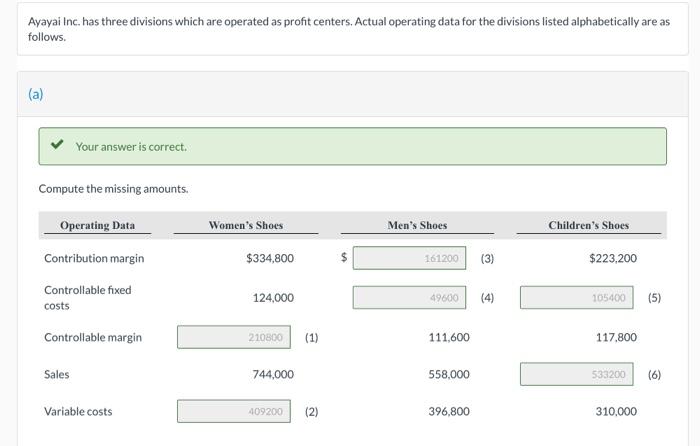Click the Children's Shoes column header
700x446 pixels.
[x=588, y=225]
